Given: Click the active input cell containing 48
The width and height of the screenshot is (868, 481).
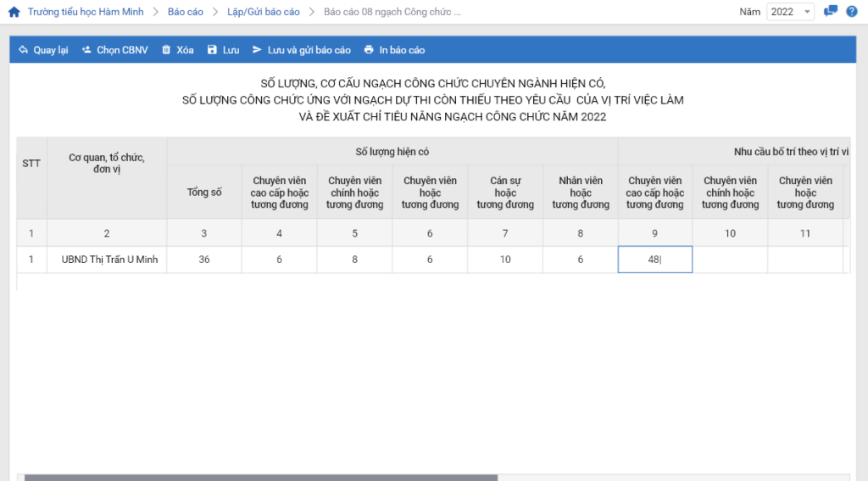Looking at the screenshot, I should [654, 260].
